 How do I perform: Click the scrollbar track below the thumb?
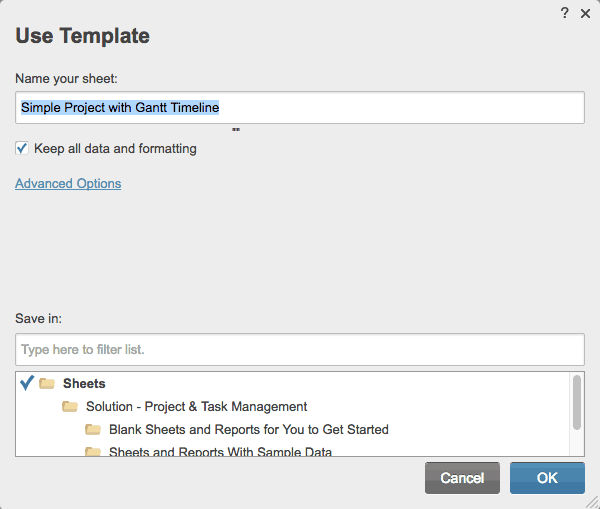[x=576, y=442]
